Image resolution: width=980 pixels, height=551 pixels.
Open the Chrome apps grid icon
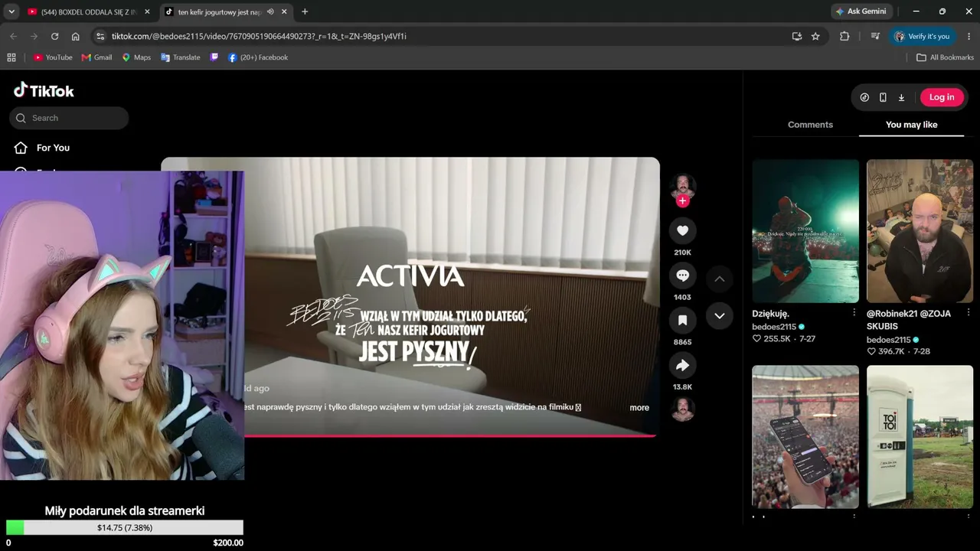[x=11, y=57]
